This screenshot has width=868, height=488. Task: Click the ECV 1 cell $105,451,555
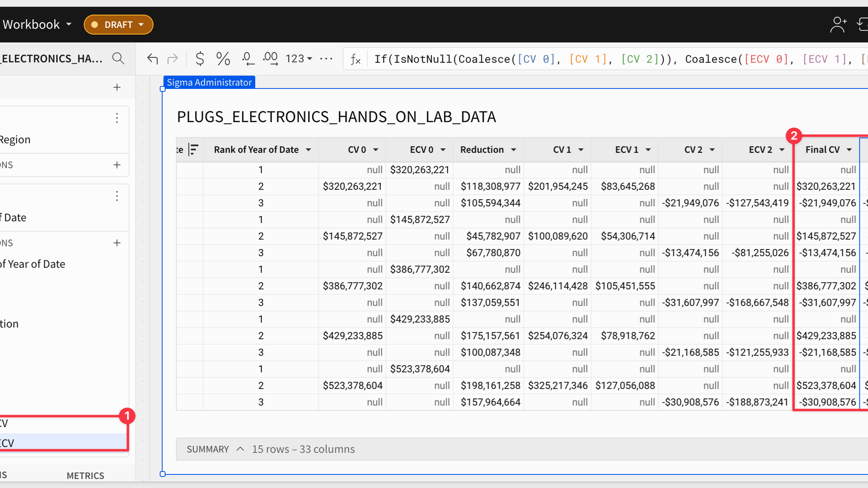[625, 286]
